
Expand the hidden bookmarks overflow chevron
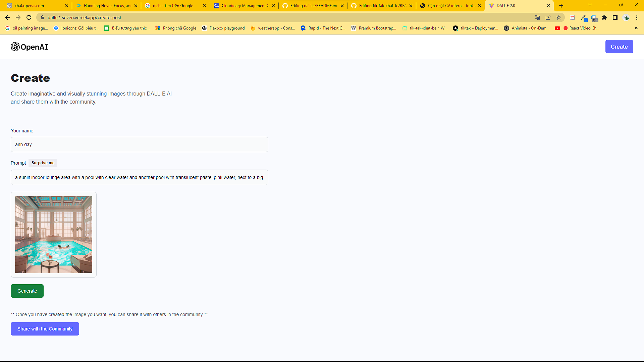[636, 28]
